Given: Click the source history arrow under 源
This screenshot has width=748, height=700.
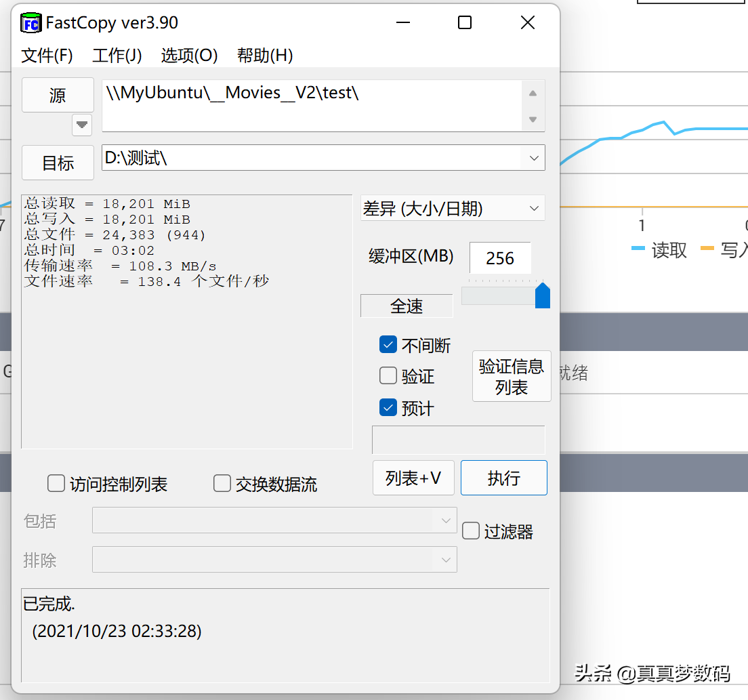Looking at the screenshot, I should 82,125.
